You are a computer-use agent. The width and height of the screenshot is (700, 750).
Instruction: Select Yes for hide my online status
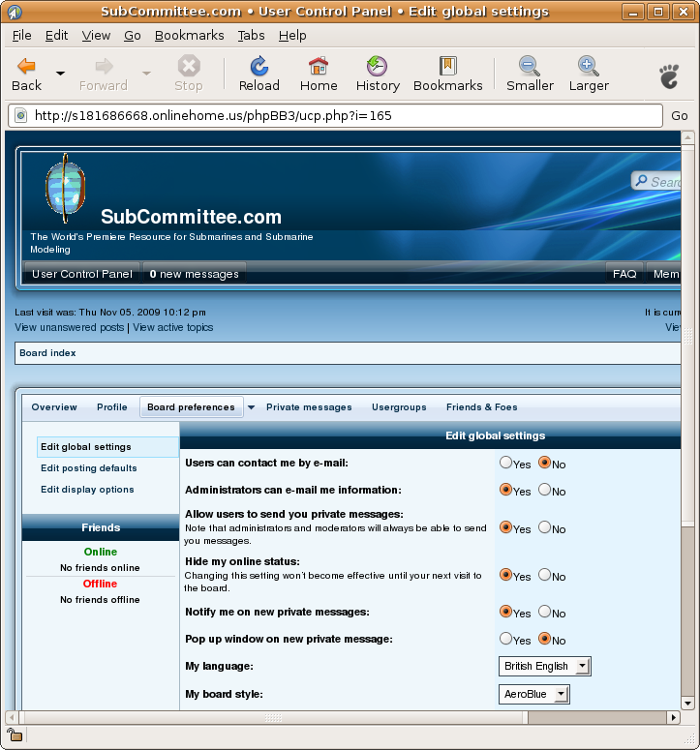505,575
